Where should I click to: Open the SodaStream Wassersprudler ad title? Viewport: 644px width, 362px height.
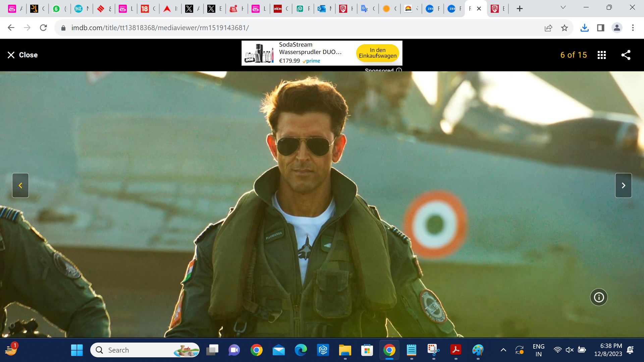tap(310, 48)
